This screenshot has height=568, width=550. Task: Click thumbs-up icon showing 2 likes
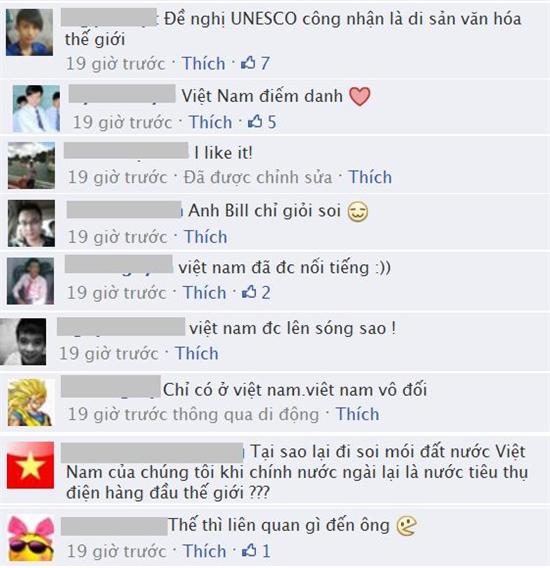pos(249,292)
